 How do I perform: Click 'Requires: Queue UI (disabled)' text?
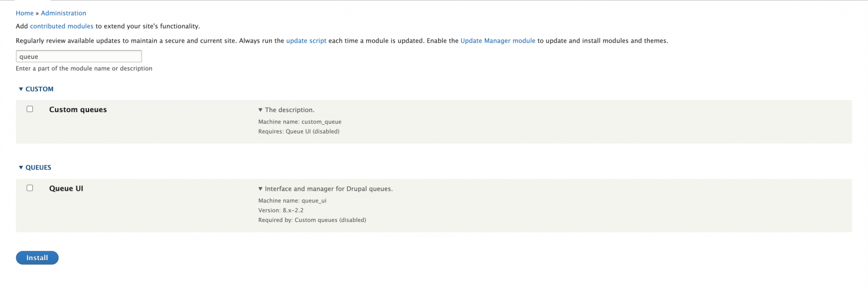click(299, 131)
